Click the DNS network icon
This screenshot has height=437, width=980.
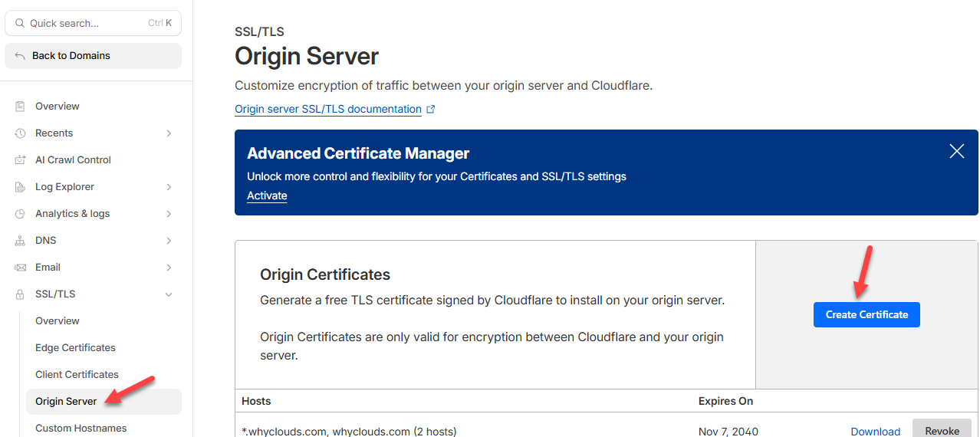tap(20, 241)
